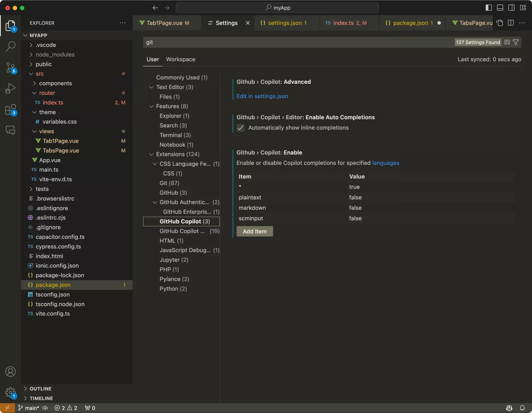Select the User settings tab
This screenshot has height=413, width=532.
[x=153, y=59]
